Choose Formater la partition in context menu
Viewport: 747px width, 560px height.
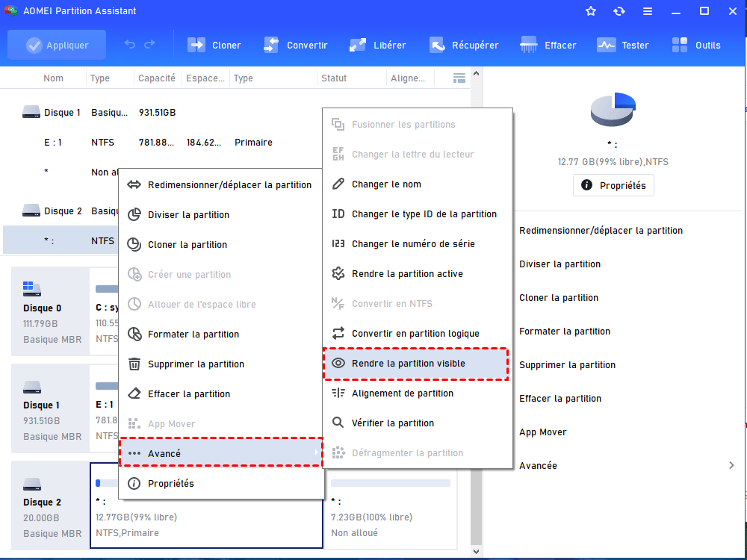222,335
